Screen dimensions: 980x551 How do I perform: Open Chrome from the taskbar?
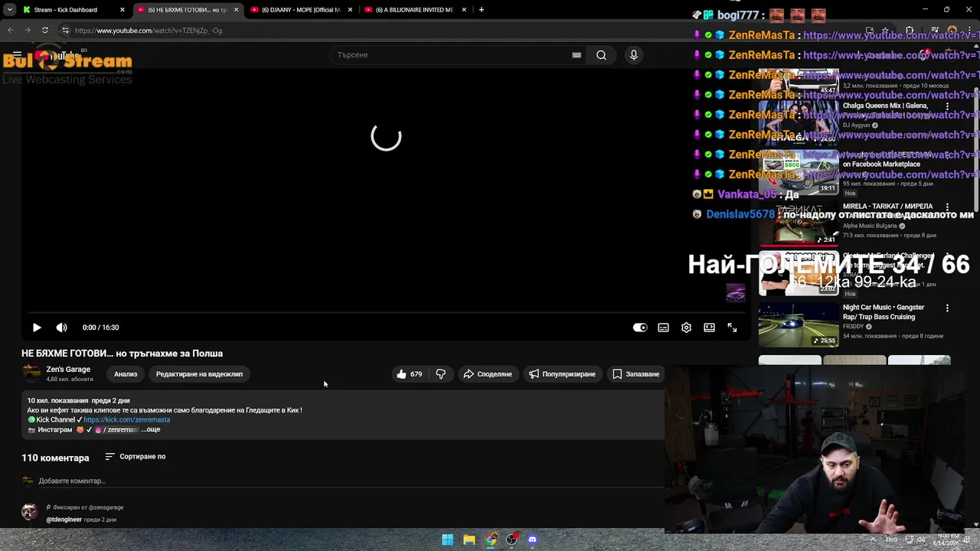[491, 540]
